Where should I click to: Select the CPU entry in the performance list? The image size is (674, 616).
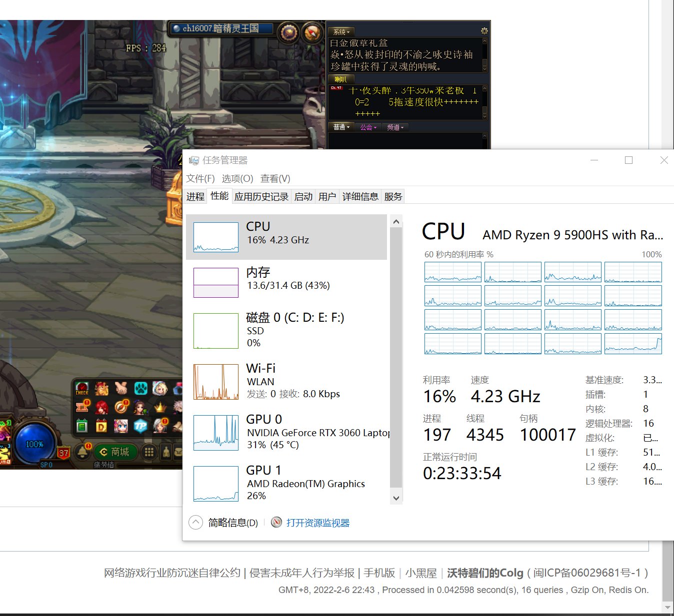tap(286, 237)
